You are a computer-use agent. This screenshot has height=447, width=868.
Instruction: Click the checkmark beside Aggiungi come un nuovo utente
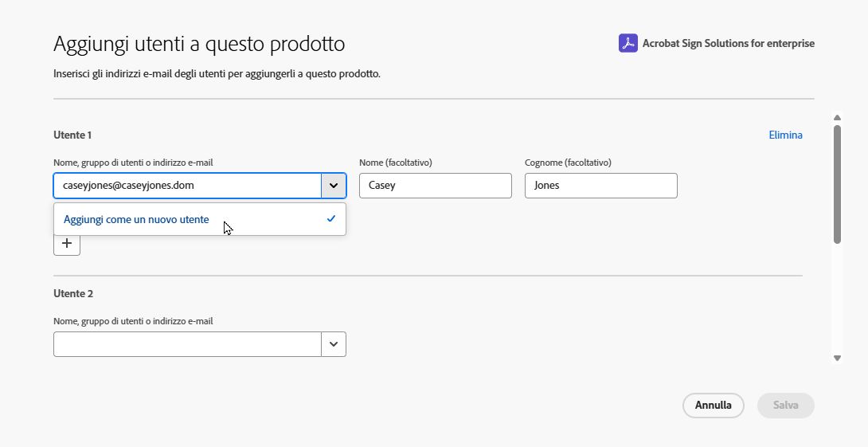click(331, 219)
